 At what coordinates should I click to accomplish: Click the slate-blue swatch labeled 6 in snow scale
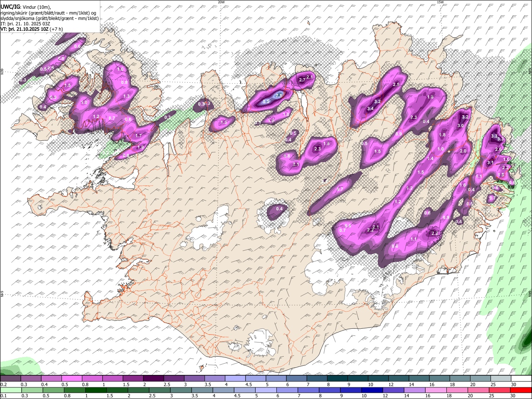tap(296, 379)
